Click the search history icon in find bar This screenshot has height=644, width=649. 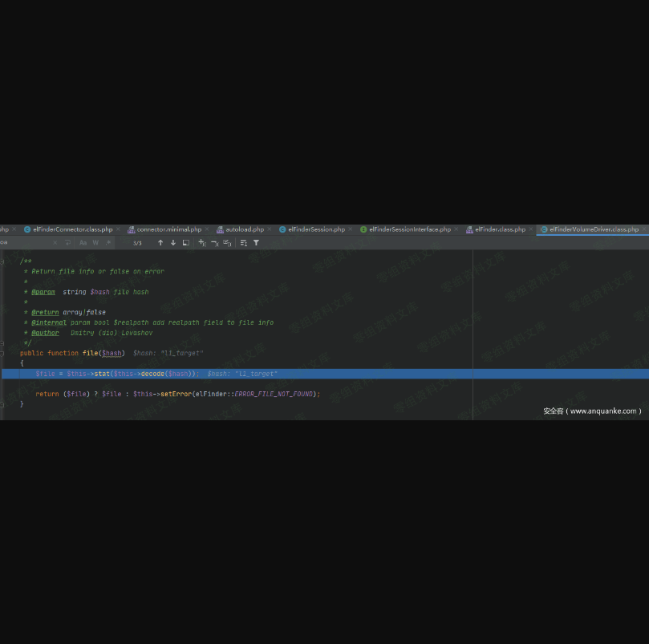[68, 243]
